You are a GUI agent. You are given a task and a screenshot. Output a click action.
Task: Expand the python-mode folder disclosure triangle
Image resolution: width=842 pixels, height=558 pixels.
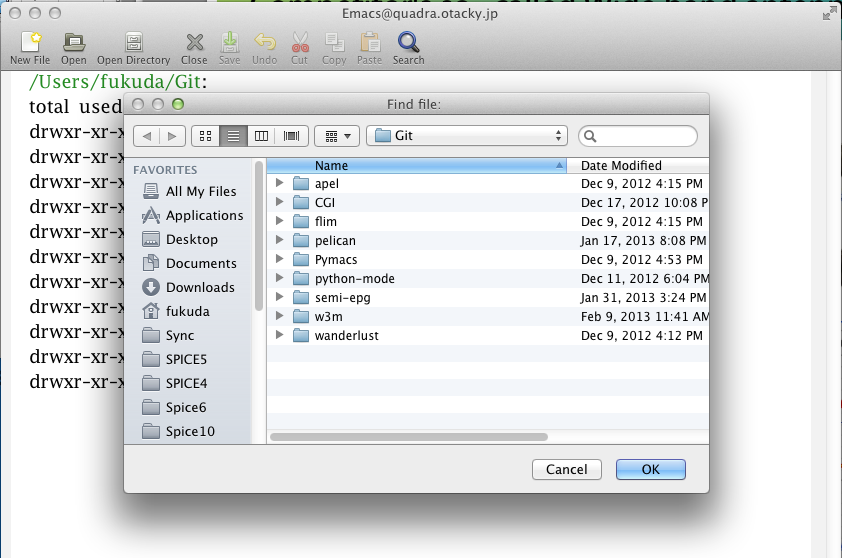pos(279,278)
